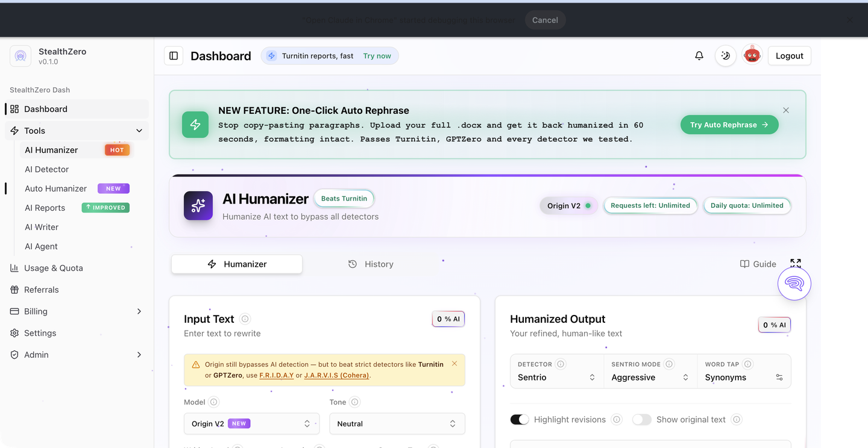Switch to the Humanizer tab
The width and height of the screenshot is (868, 448).
pos(237,264)
